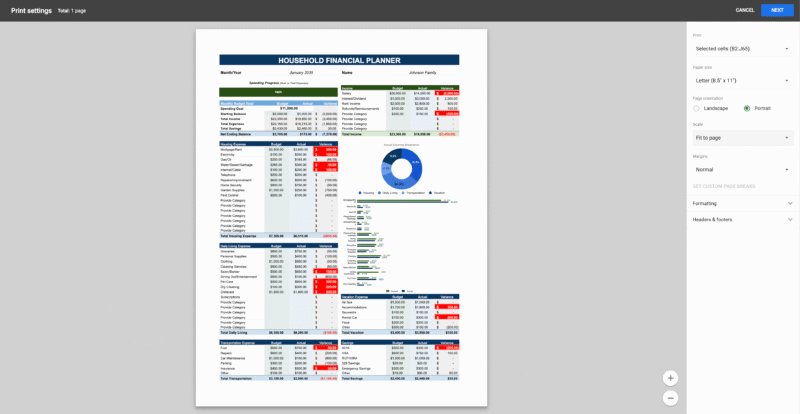Select Landscape page orientation
Image resolution: width=800 pixels, height=414 pixels.
coord(696,108)
